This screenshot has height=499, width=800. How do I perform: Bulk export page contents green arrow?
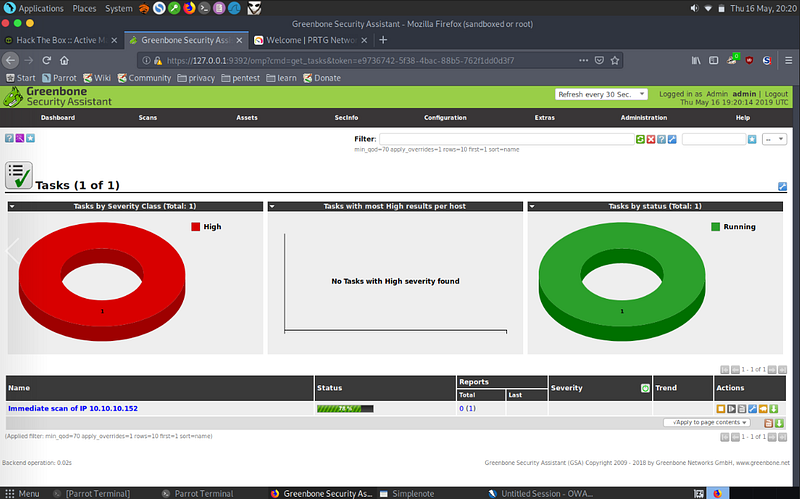(x=779, y=423)
